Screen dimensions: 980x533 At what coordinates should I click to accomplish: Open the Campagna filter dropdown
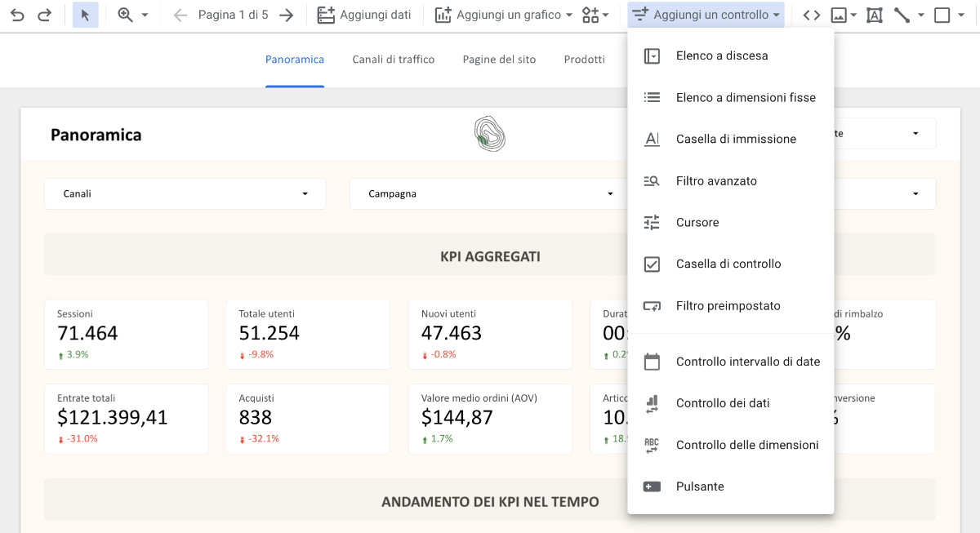pos(490,194)
